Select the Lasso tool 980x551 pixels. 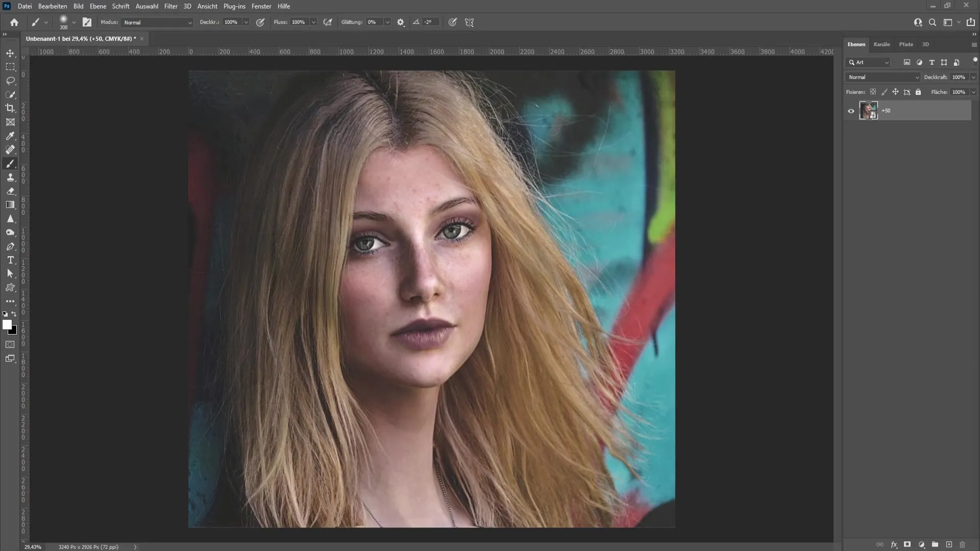tap(10, 80)
